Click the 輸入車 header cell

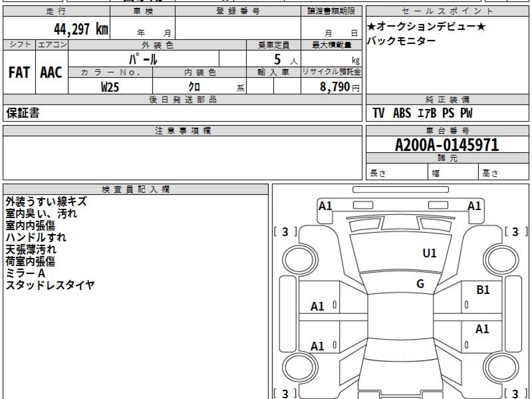coord(274,73)
